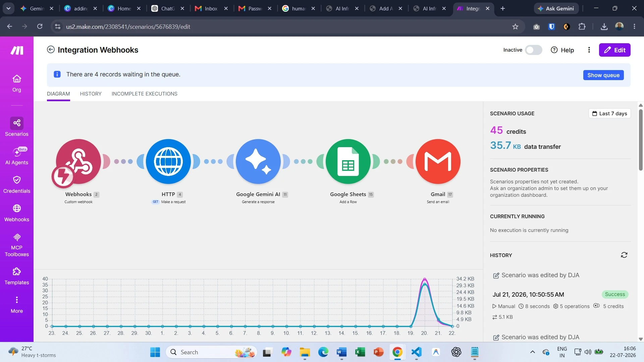Viewport: 644px width, 362px height.
Task: Select the Google Sheets Add a Row module
Action: 348,162
